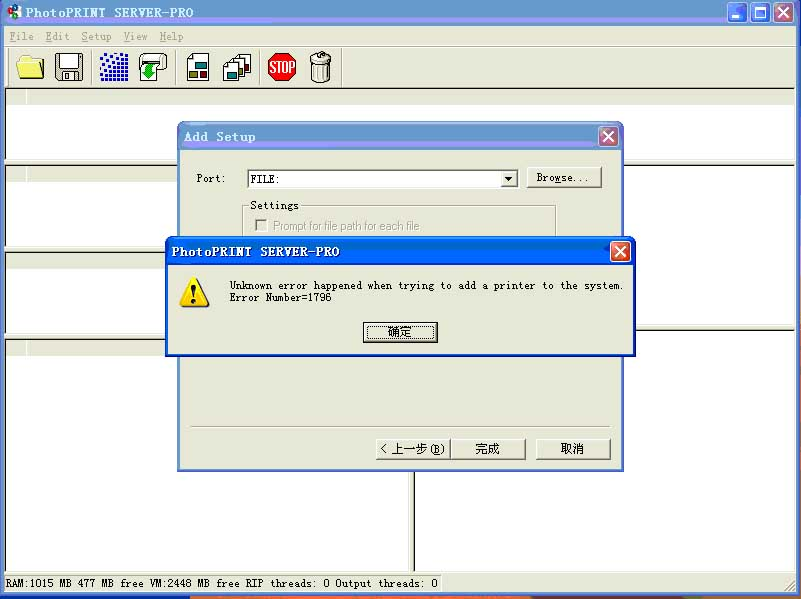The width and height of the screenshot is (801, 599).
Task: Click the yellow warning triangle icon
Action: [x=194, y=293]
